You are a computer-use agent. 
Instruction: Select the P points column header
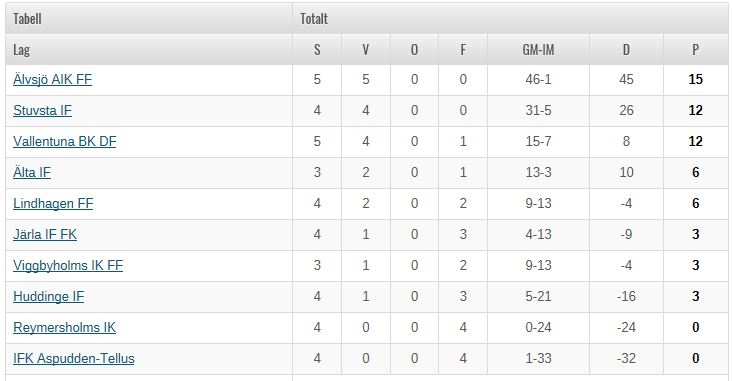coord(695,49)
